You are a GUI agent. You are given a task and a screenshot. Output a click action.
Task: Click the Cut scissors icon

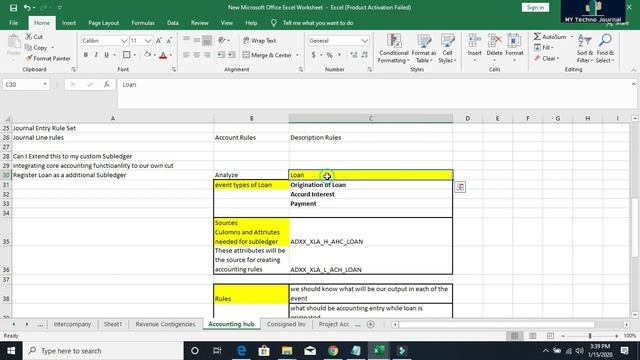coord(29,37)
